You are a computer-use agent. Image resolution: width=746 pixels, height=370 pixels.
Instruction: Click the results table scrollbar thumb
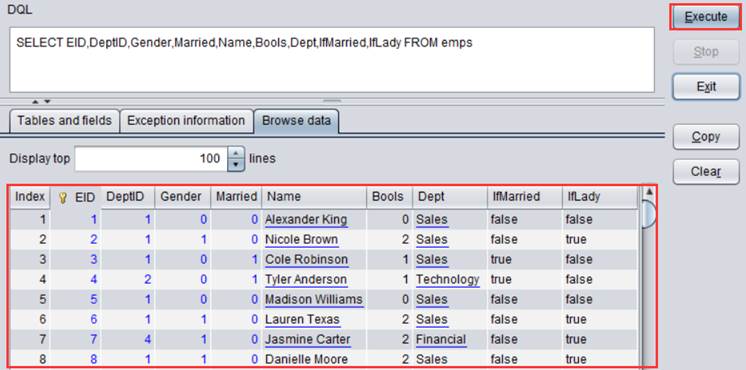648,214
